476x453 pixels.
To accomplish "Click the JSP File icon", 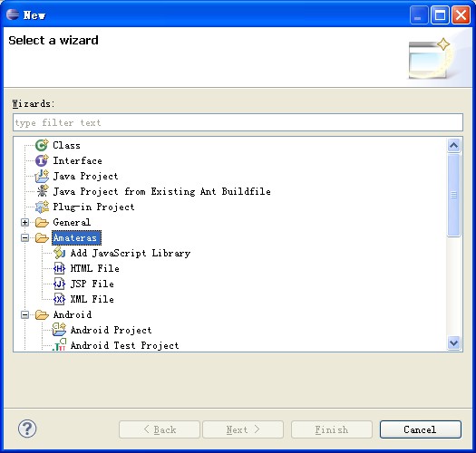I will tap(59, 284).
